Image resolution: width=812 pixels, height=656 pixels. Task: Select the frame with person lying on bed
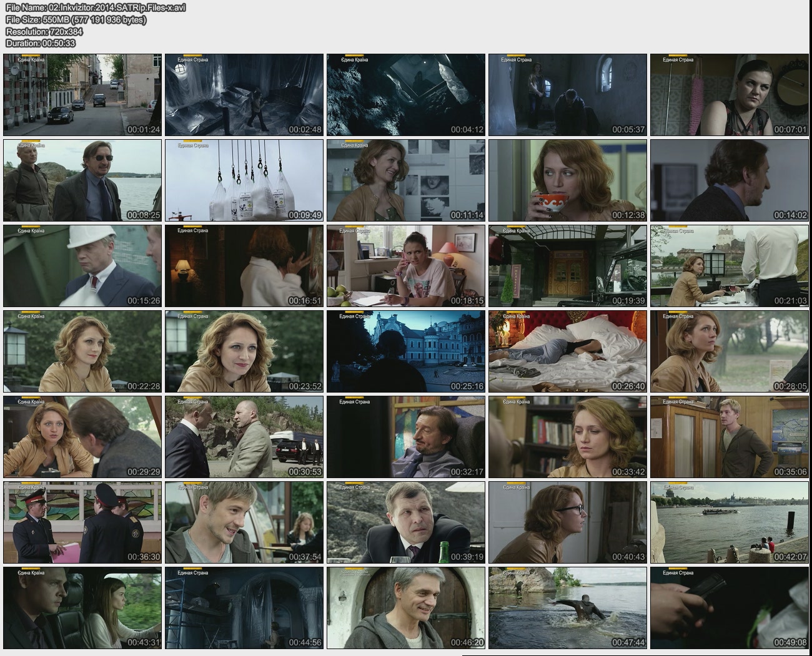[567, 351]
